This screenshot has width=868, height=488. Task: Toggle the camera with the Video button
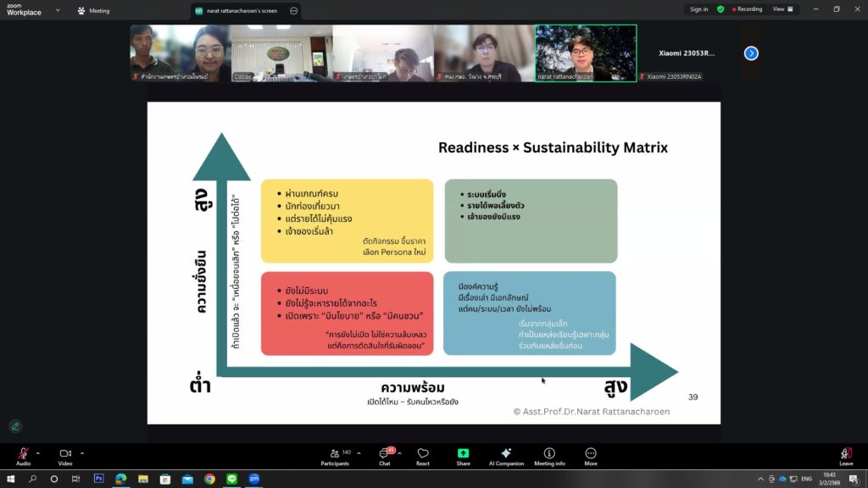point(65,456)
